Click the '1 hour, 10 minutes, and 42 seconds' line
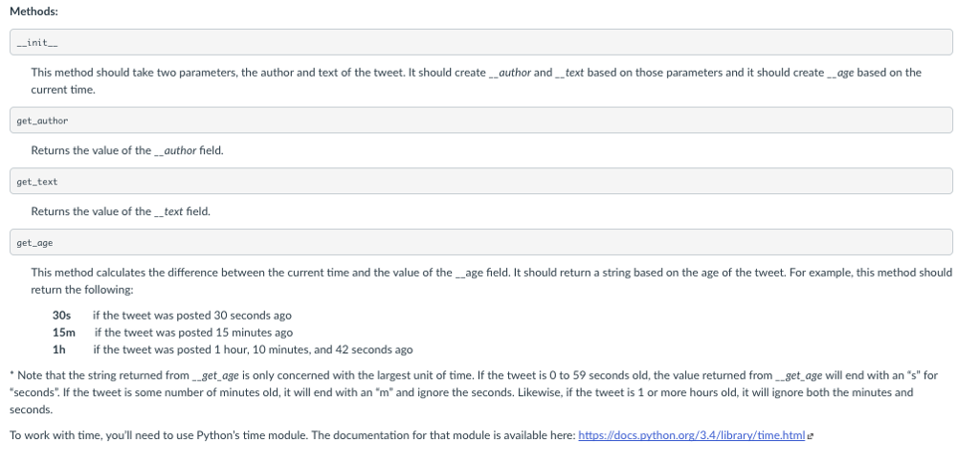The height and width of the screenshot is (463, 980). coord(253,350)
